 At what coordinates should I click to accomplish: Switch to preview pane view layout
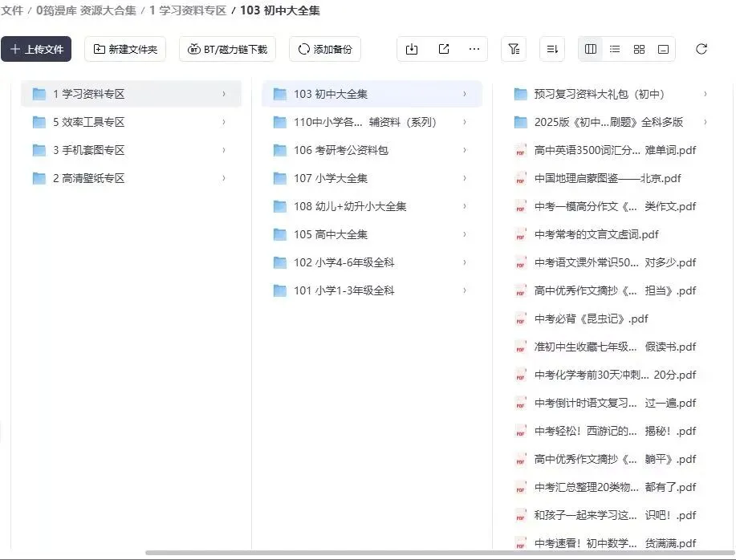pyautogui.click(x=663, y=49)
